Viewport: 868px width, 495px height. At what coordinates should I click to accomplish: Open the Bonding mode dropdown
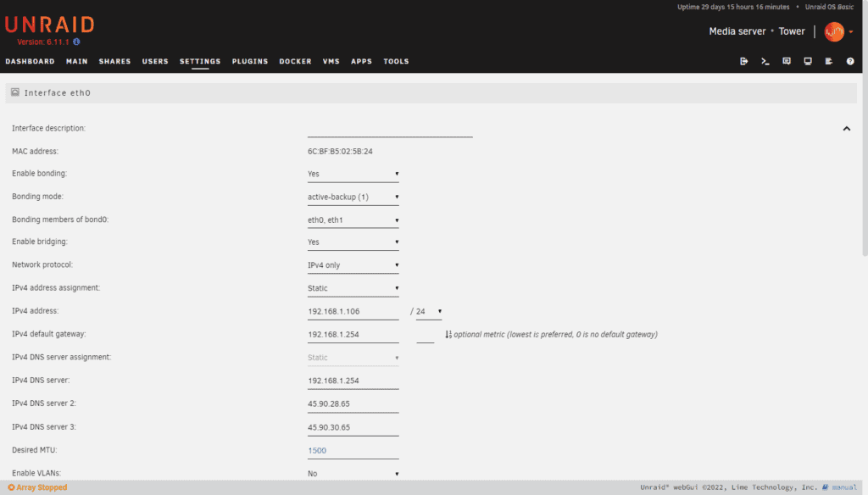point(353,197)
